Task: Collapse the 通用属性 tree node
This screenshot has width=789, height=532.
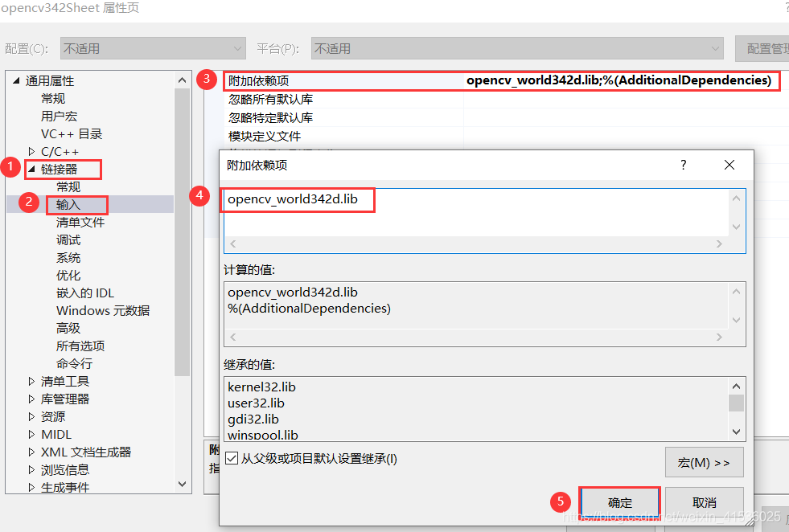Action: (x=16, y=80)
